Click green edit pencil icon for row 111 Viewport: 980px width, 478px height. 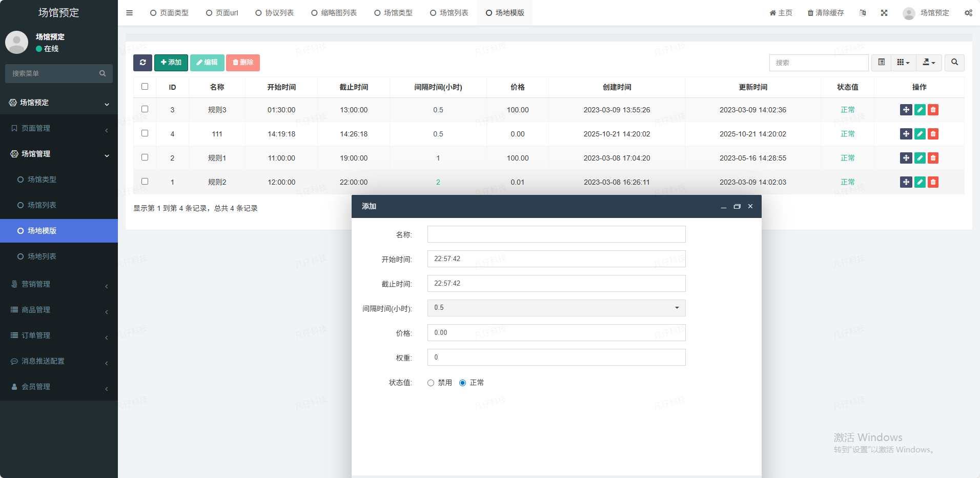[x=920, y=134]
